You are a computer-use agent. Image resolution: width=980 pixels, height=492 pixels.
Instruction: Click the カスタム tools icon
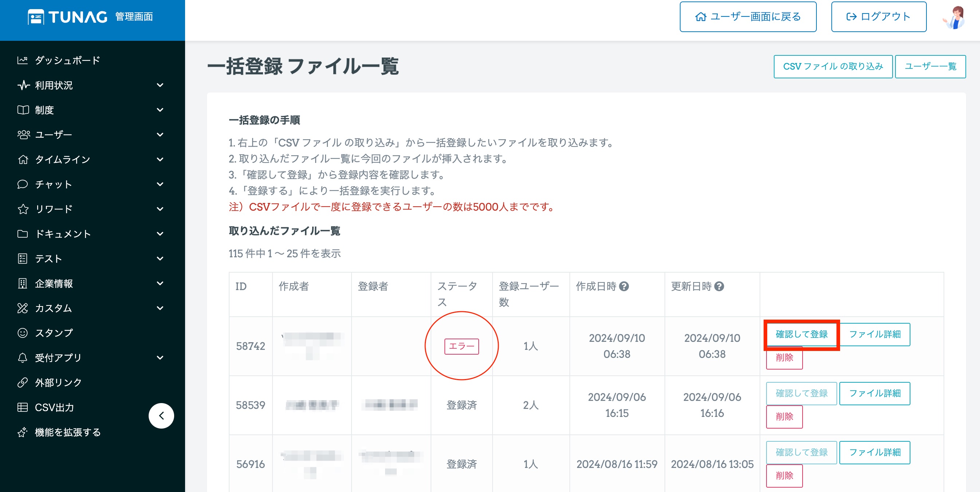[23, 308]
